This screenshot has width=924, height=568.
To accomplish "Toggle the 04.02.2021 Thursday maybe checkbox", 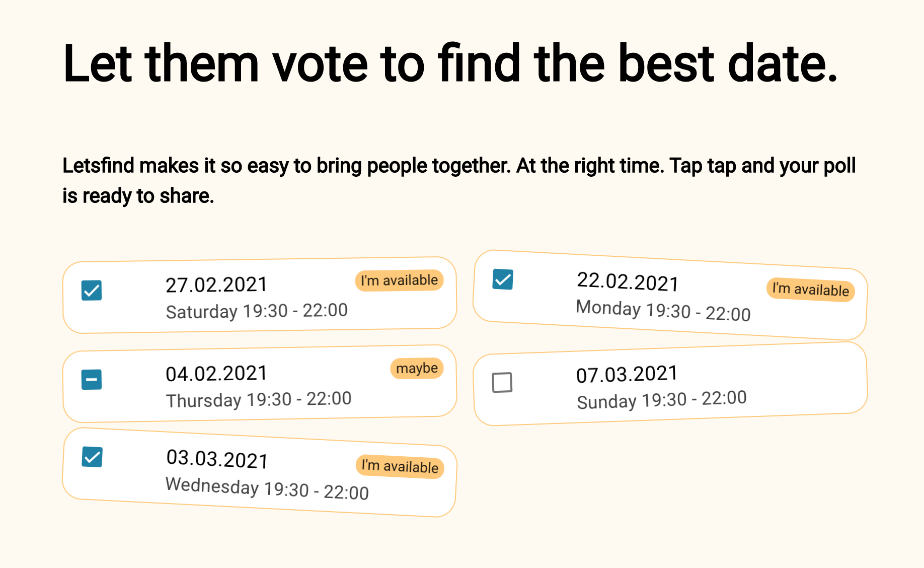I will click(92, 380).
